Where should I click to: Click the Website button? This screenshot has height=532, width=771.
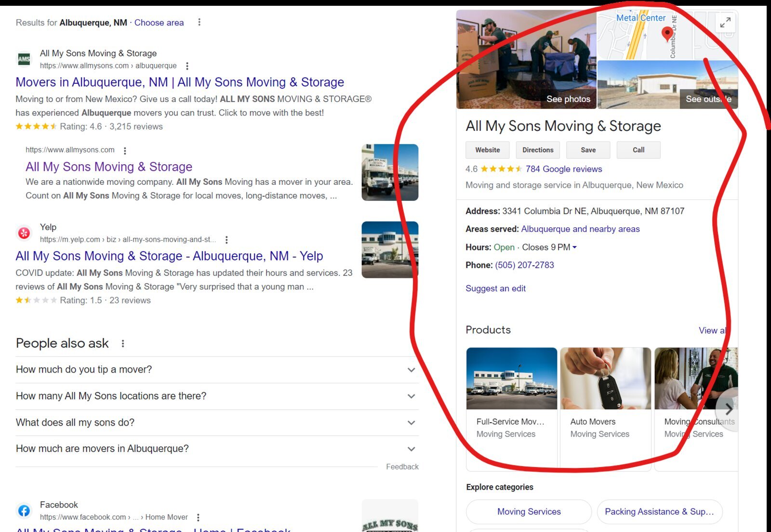pyautogui.click(x=488, y=150)
